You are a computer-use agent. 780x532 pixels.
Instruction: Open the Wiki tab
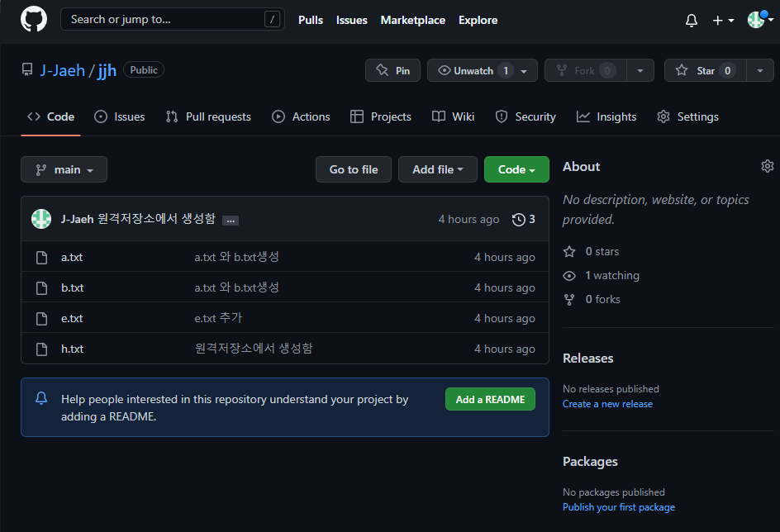[x=453, y=116]
